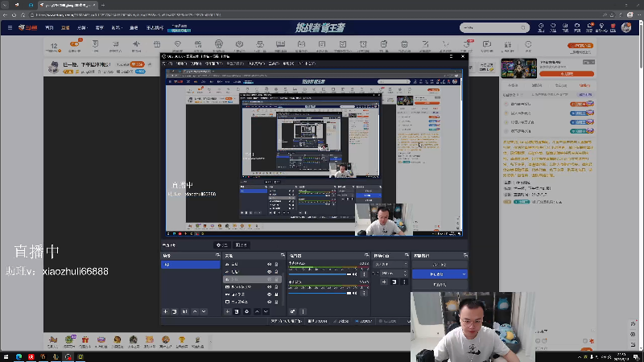Switch to the active streaming page browser tab
The height and width of the screenshot is (362, 644).
68,5
